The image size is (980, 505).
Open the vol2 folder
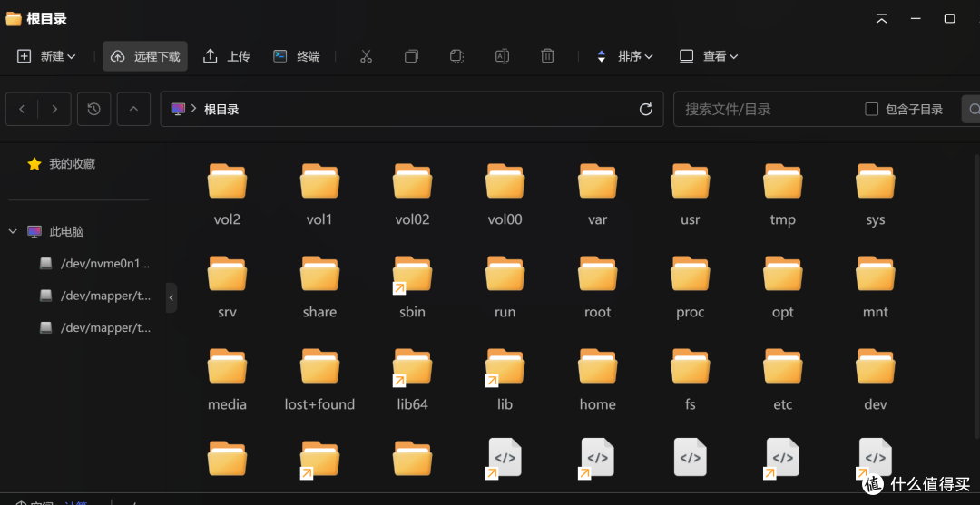227,193
